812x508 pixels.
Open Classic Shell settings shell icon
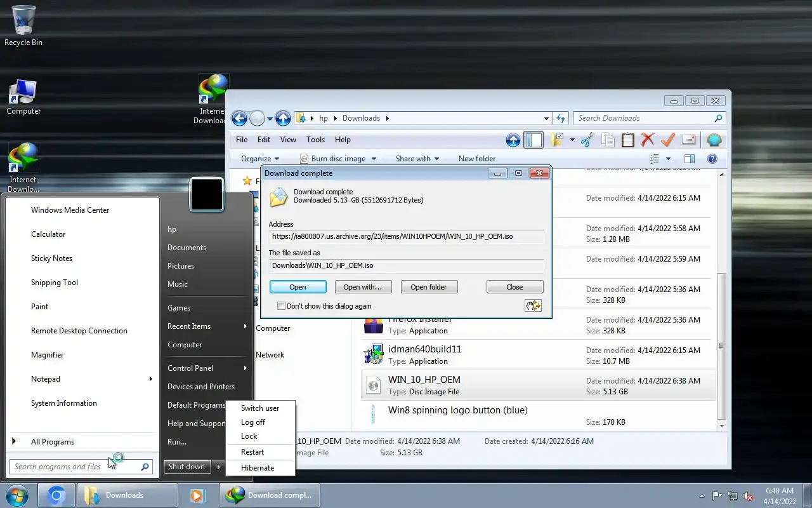714,140
